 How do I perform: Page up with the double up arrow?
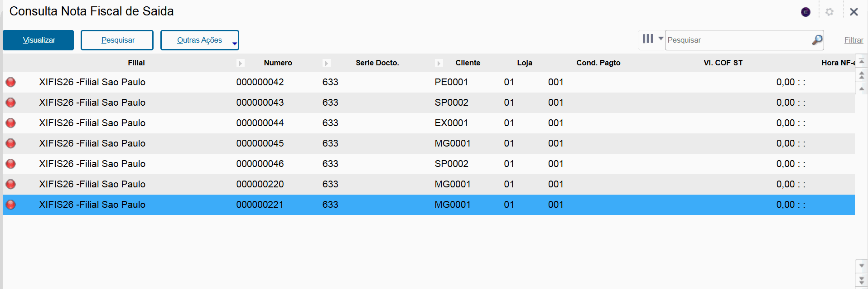(x=862, y=75)
